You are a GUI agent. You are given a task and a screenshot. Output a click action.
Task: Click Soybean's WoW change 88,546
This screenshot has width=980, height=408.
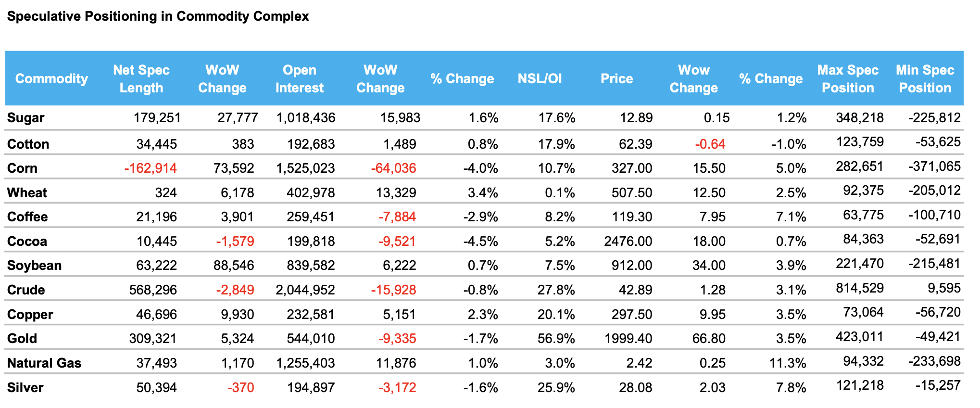pos(234,266)
